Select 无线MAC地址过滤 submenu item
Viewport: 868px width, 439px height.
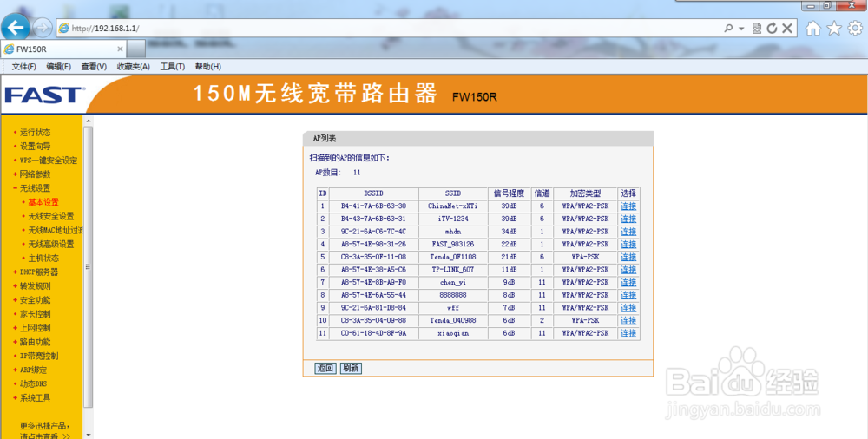pyautogui.click(x=56, y=230)
